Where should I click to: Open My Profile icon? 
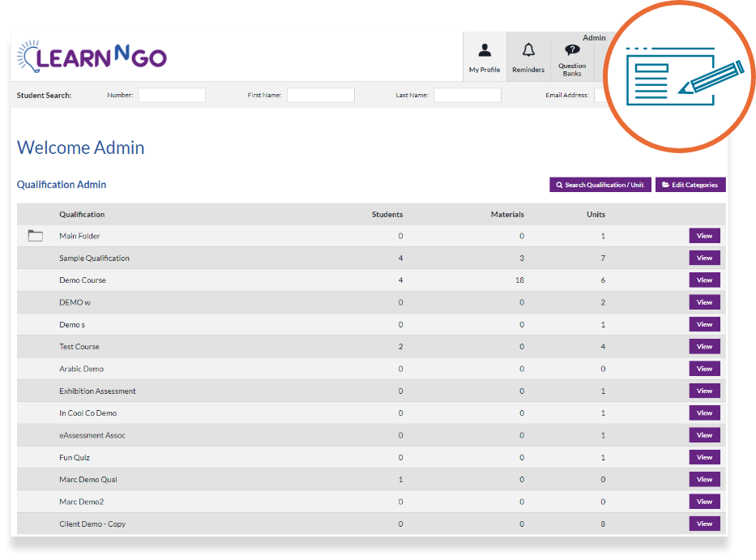tap(485, 50)
